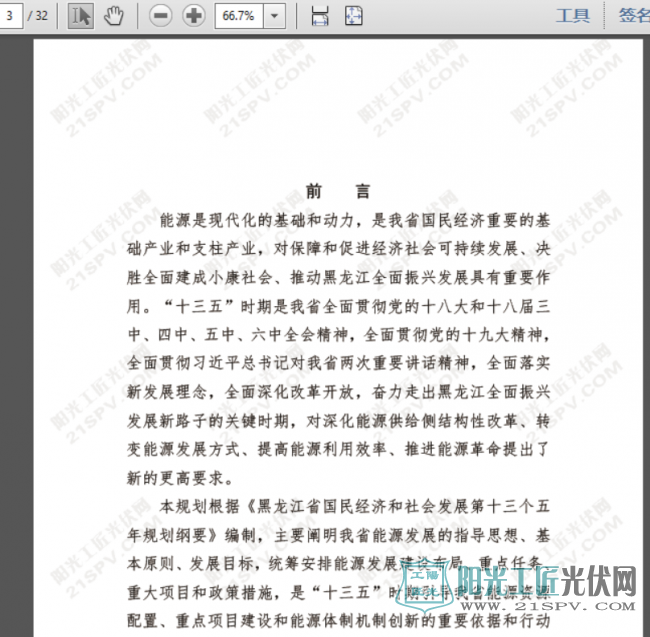Zoom in with the plus button
The image size is (650, 637).
pos(194,15)
